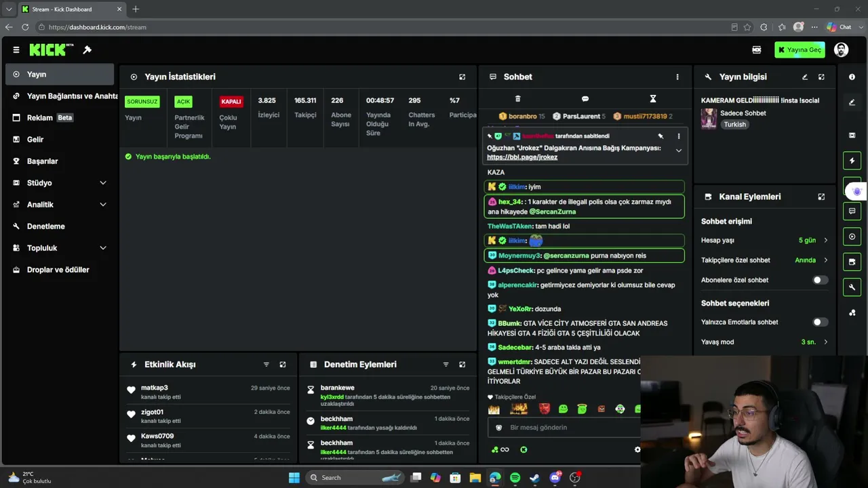Bookmark this page with the star icon
The width and height of the screenshot is (868, 488).
point(747,27)
